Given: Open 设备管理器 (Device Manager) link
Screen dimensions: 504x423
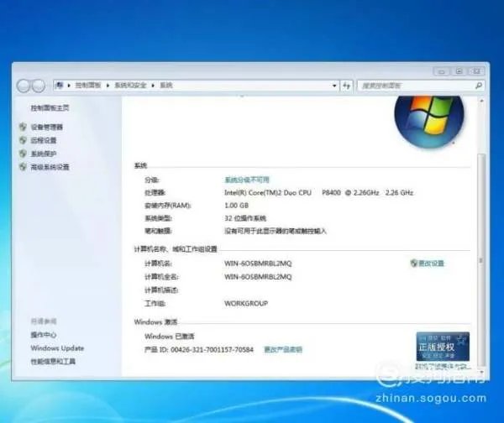Looking at the screenshot, I should tap(46, 128).
